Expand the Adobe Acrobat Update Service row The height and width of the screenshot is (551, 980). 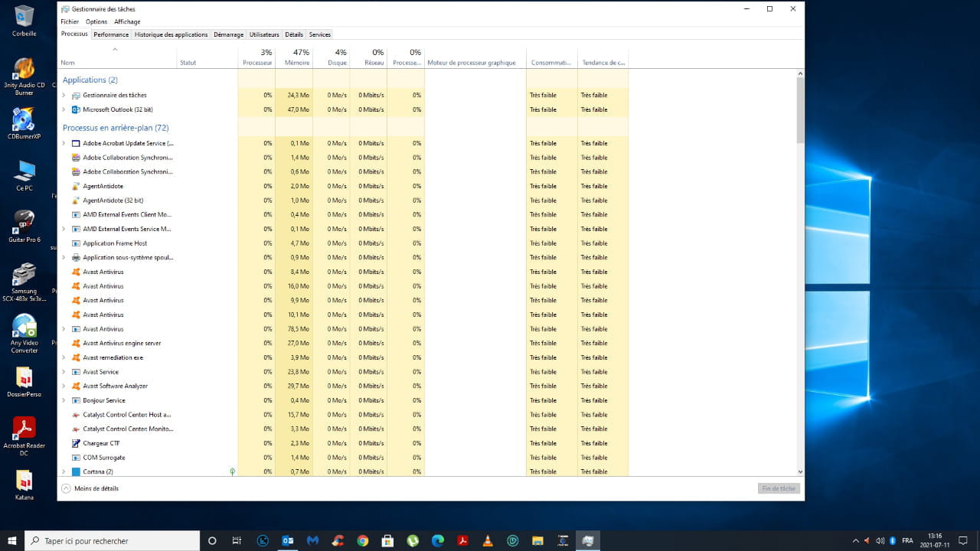(64, 143)
